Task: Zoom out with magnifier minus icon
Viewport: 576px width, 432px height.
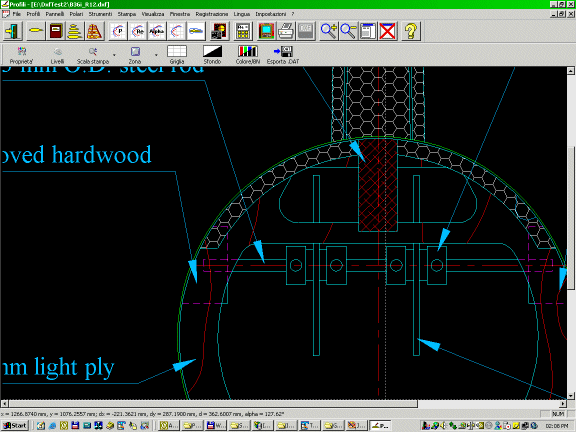Action: point(348,31)
